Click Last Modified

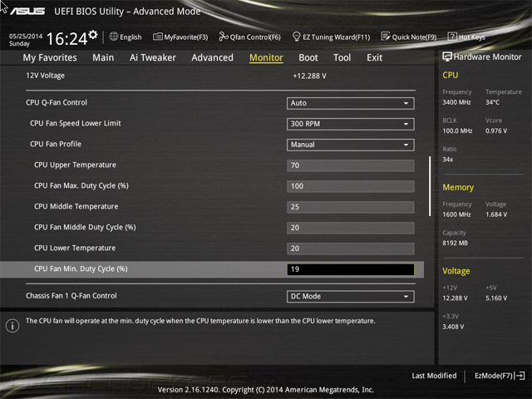(x=434, y=376)
